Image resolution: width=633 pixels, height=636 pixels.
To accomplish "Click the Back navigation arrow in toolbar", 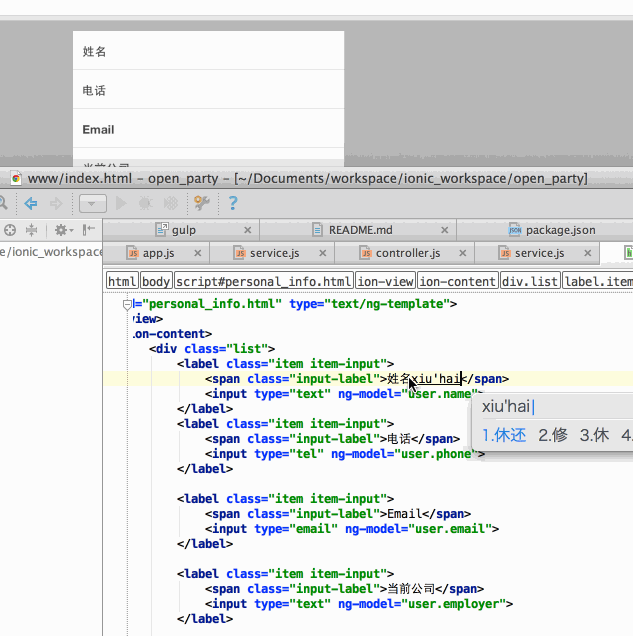I will (31, 203).
